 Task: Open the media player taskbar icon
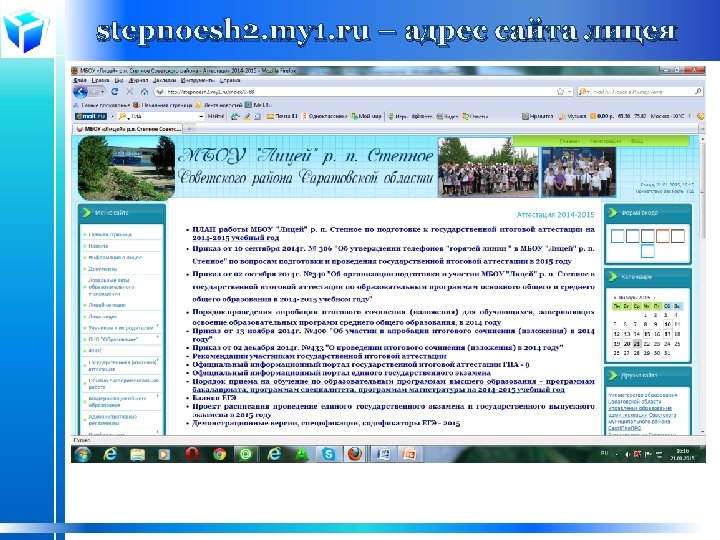pos(163,454)
